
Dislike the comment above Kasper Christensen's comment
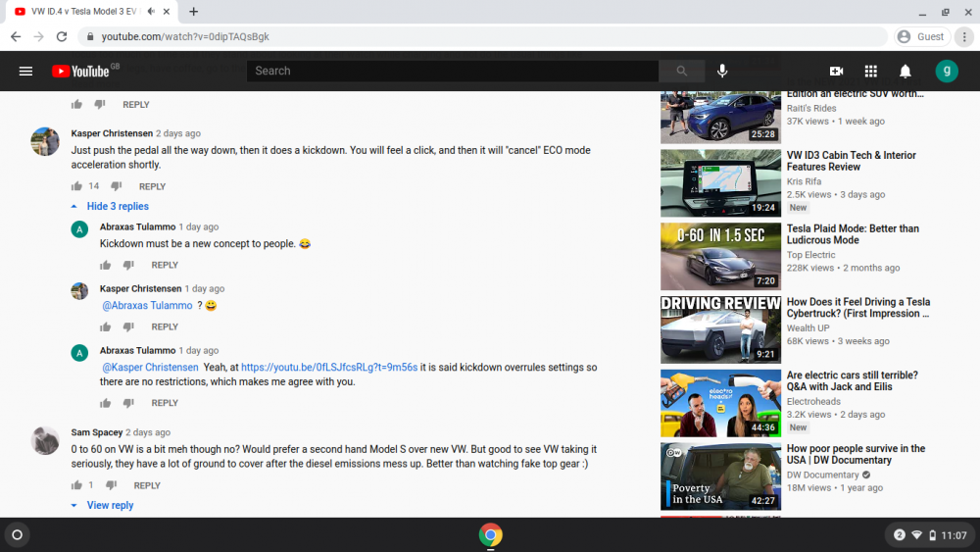point(100,104)
